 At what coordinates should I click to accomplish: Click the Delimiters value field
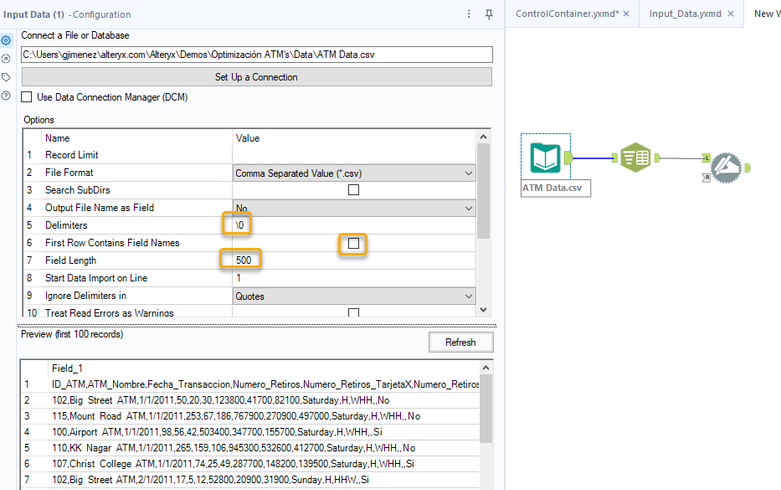tap(354, 225)
